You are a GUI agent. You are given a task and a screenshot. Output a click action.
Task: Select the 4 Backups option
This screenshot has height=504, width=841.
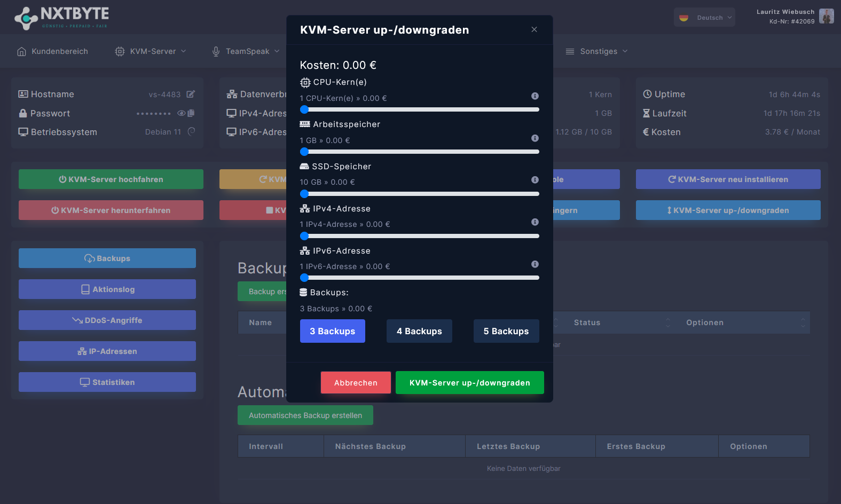419,331
